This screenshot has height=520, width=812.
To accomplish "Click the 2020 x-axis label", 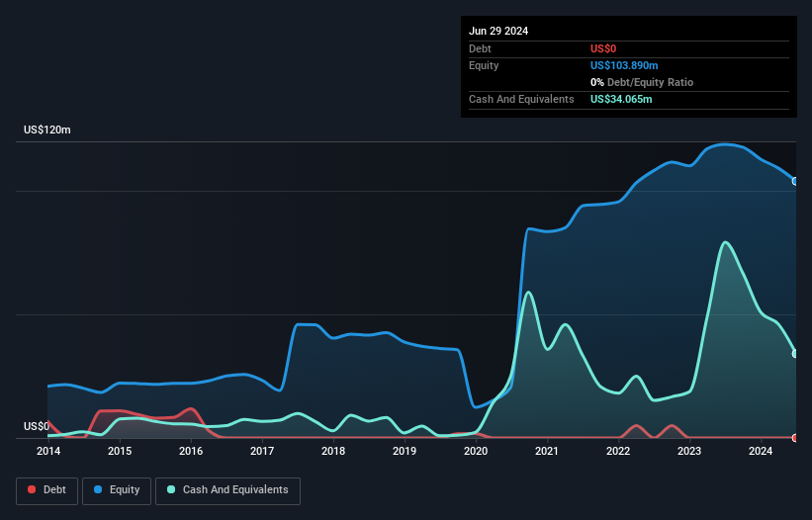I will click(476, 451).
